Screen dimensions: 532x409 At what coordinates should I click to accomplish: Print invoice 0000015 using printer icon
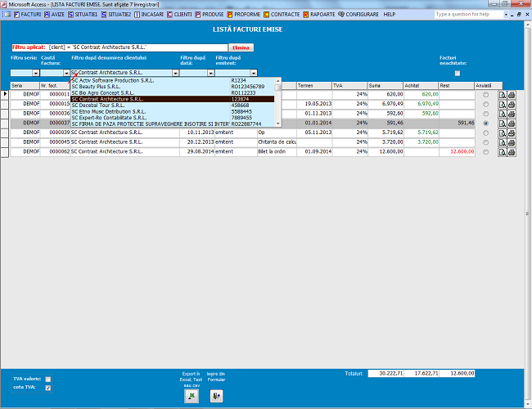click(x=512, y=105)
